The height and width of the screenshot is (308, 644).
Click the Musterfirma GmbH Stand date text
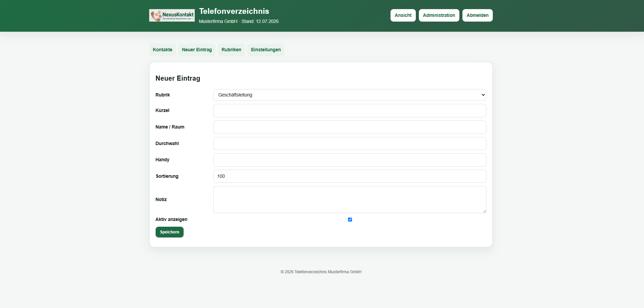pyautogui.click(x=239, y=21)
